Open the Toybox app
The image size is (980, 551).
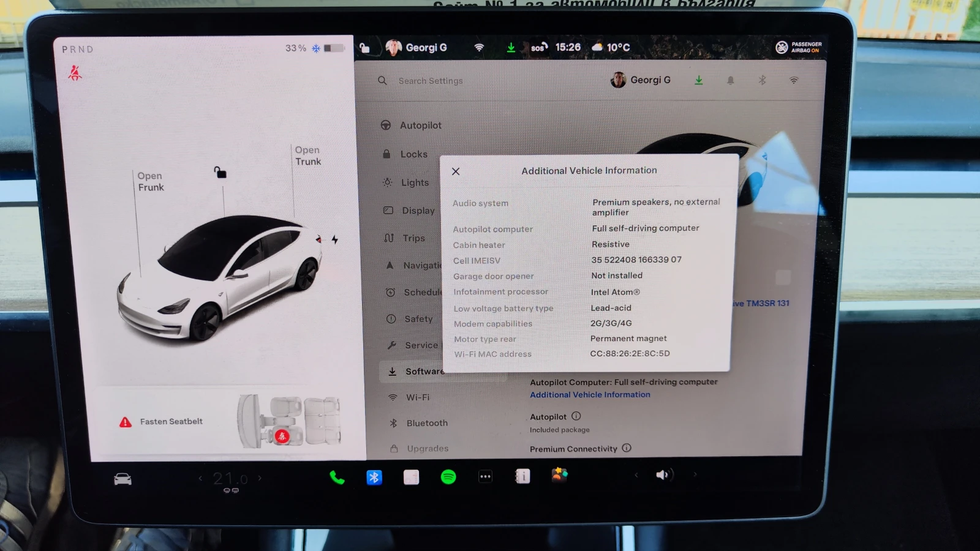click(x=559, y=475)
